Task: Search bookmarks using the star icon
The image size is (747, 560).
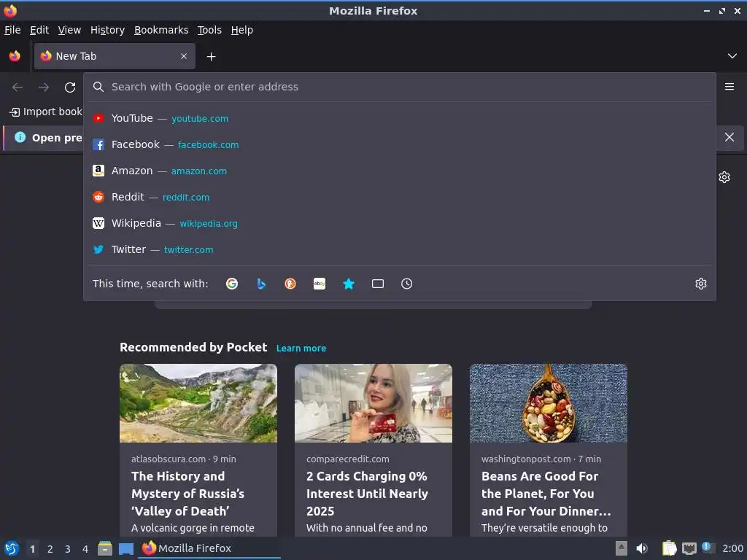Action: (x=349, y=284)
